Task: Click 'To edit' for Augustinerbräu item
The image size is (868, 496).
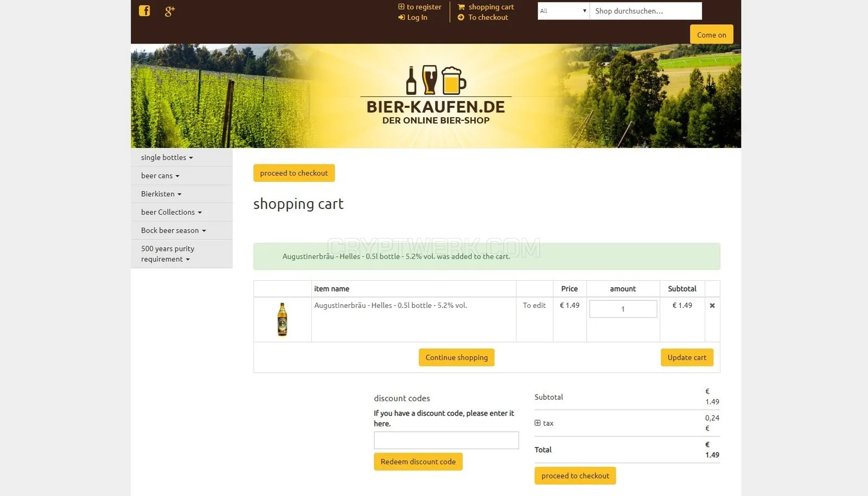Action: [534, 305]
